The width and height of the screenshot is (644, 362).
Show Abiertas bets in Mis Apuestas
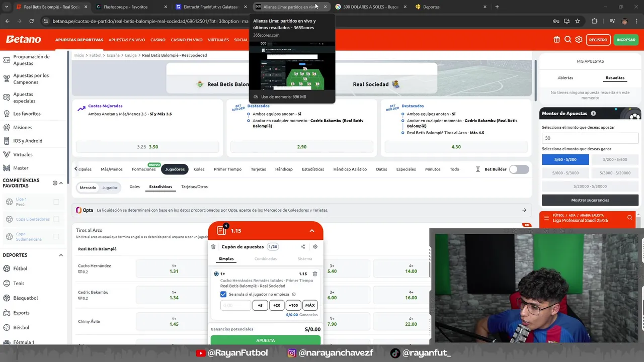[x=565, y=78]
